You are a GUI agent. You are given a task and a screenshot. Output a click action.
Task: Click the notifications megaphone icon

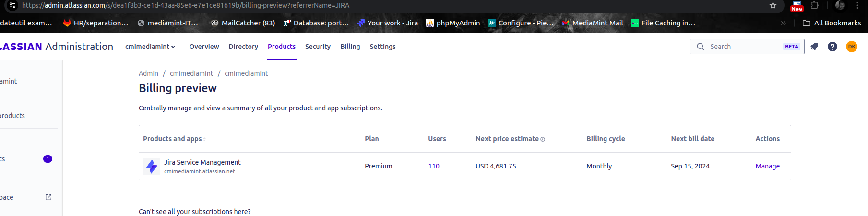click(x=814, y=47)
